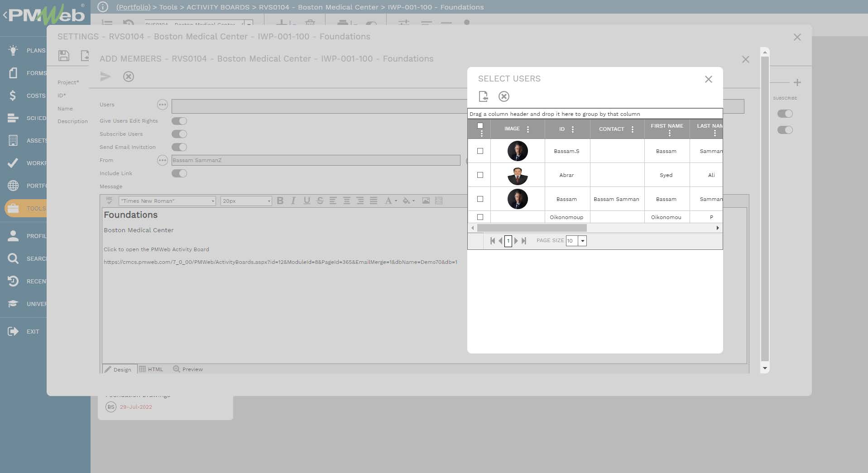Check the box for user Bassam.S

480,151
